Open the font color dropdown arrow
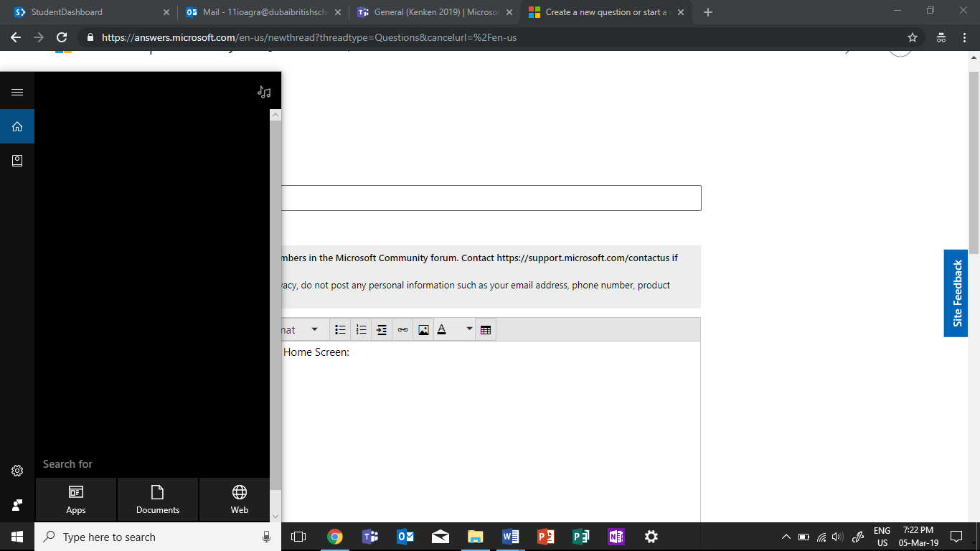 point(469,329)
